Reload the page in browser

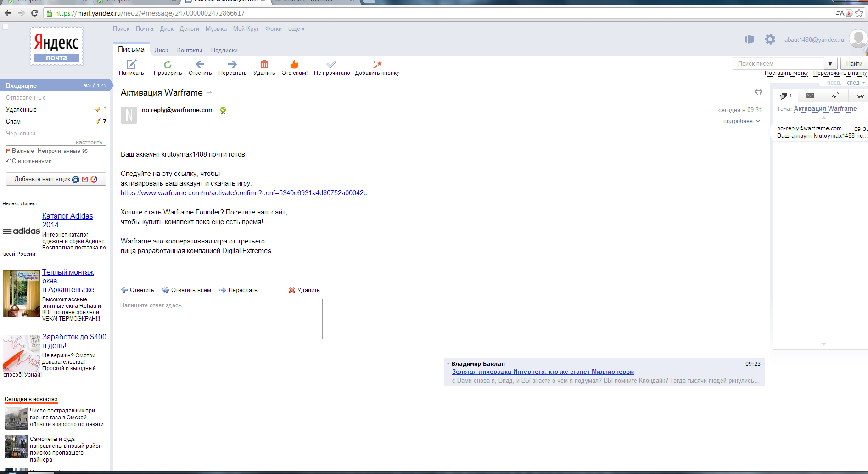[34, 13]
